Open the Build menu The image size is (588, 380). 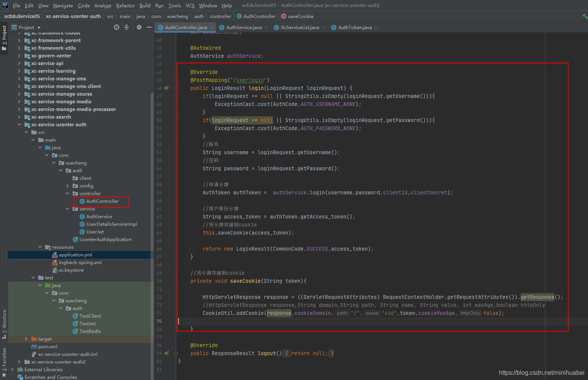tap(145, 5)
